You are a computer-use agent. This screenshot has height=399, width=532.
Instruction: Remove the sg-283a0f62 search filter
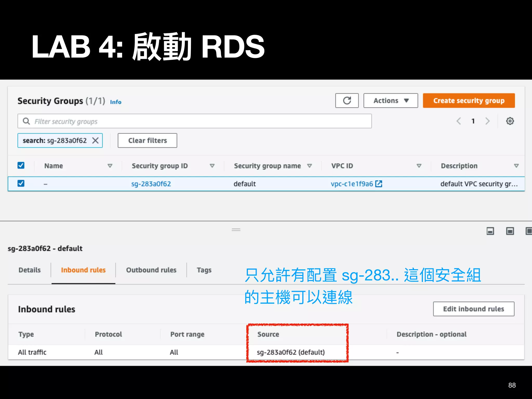point(96,141)
